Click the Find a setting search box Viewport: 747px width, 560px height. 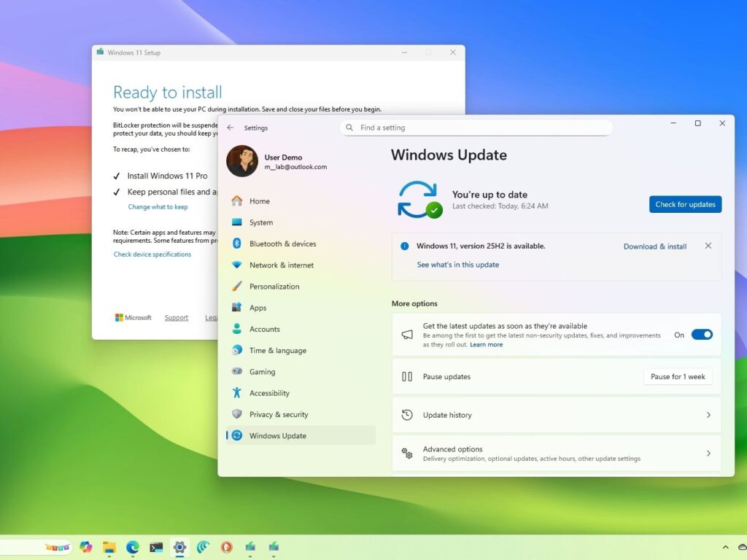(x=477, y=128)
